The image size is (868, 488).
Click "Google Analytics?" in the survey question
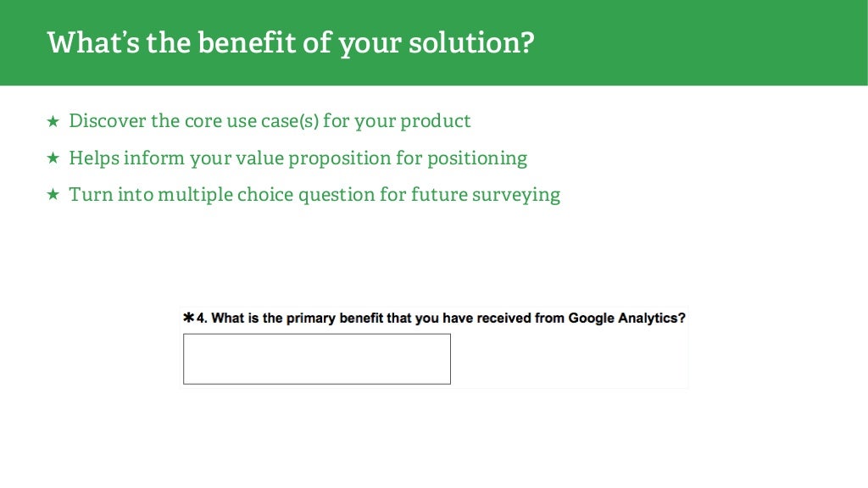(x=626, y=319)
